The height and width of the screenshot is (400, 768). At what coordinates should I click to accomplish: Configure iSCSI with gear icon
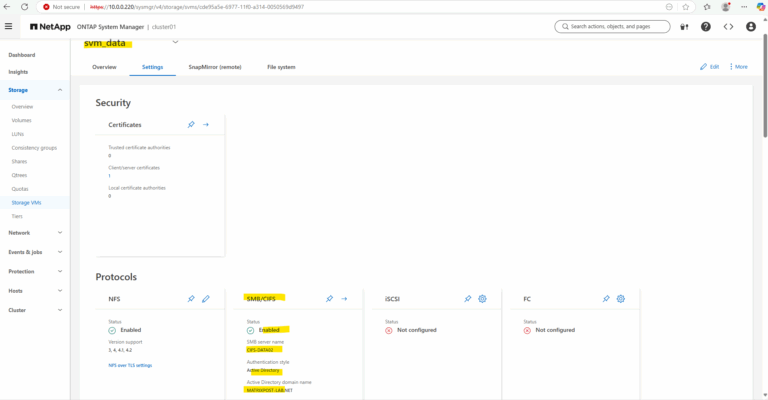click(x=482, y=299)
